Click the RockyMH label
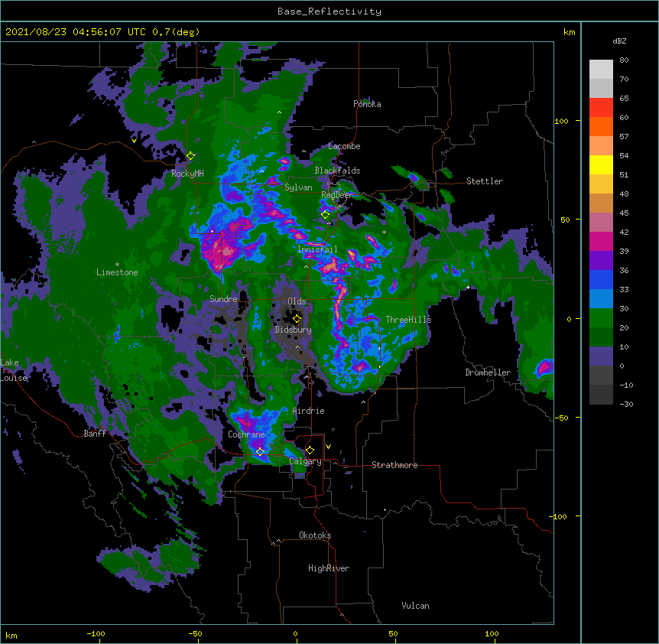Viewport: 659px width, 644px height. point(187,174)
